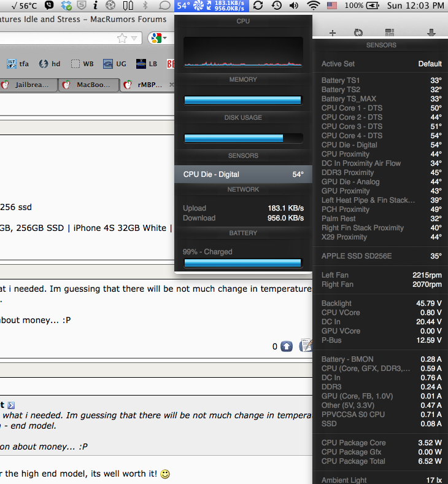448x484 pixels.
Task: Switch to the MacBoo... browser tab
Action: 89,85
